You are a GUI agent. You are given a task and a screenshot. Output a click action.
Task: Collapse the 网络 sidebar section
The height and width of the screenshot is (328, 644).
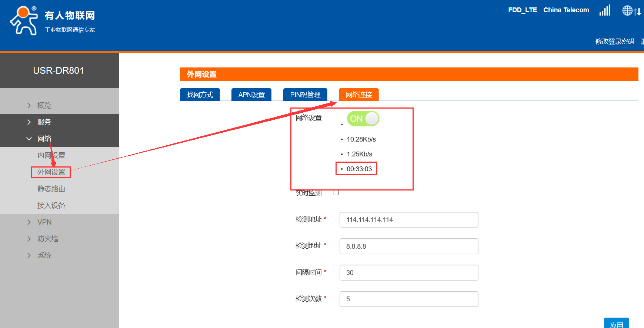click(x=44, y=139)
